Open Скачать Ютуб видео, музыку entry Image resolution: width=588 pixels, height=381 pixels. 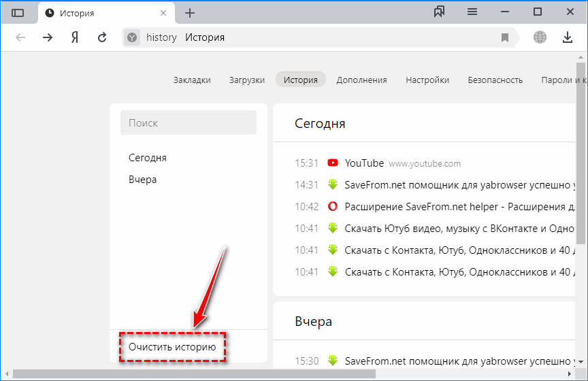(x=460, y=229)
